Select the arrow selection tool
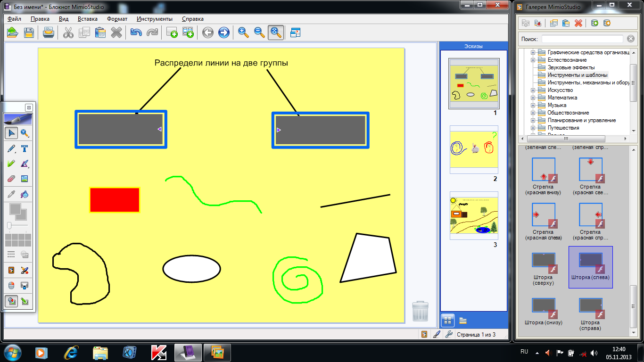644x362 pixels. [x=11, y=133]
